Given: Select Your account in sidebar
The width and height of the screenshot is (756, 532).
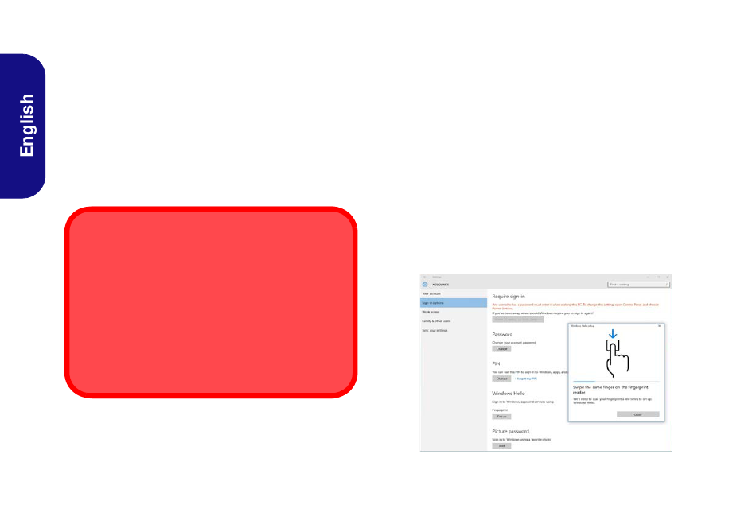Looking at the screenshot, I should pos(431,293).
